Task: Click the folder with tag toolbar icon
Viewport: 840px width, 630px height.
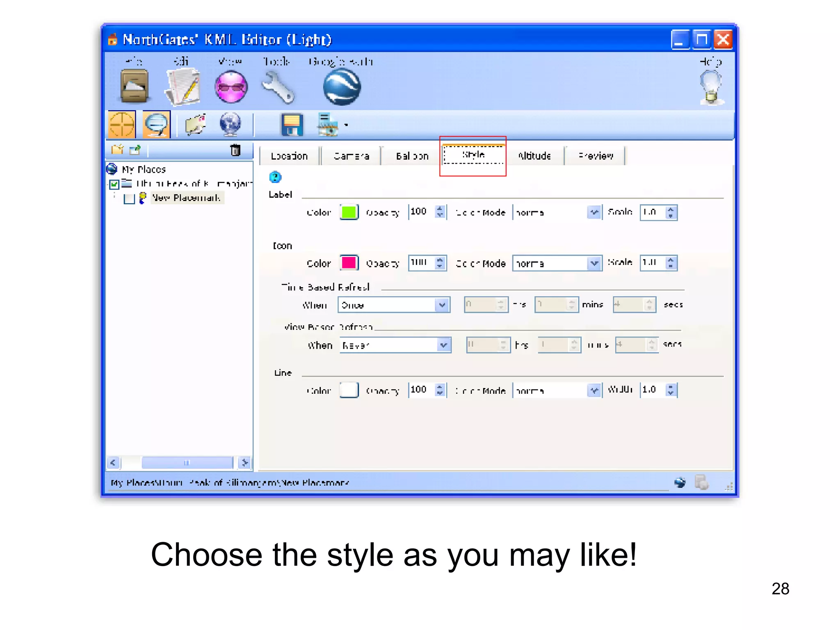Action: point(196,124)
